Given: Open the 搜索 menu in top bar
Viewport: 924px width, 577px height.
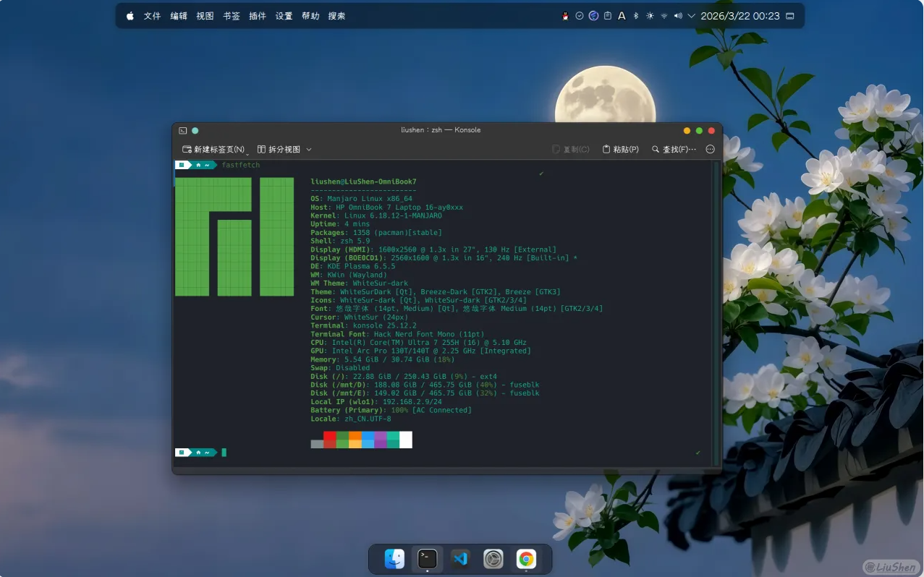Looking at the screenshot, I should click(x=336, y=16).
